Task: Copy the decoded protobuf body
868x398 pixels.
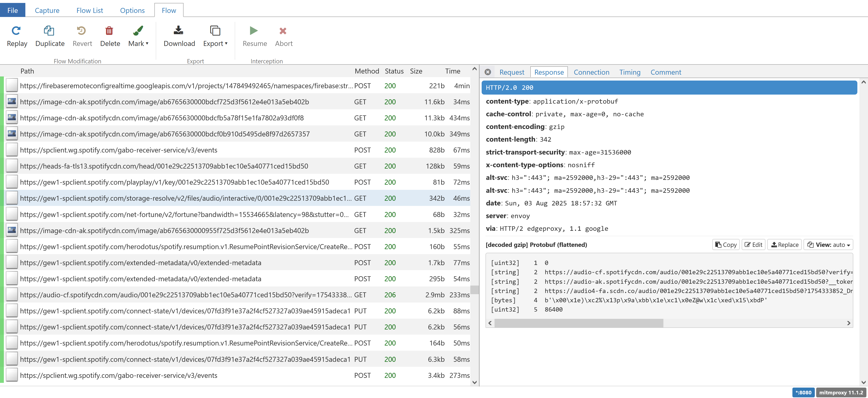Action: (725, 245)
